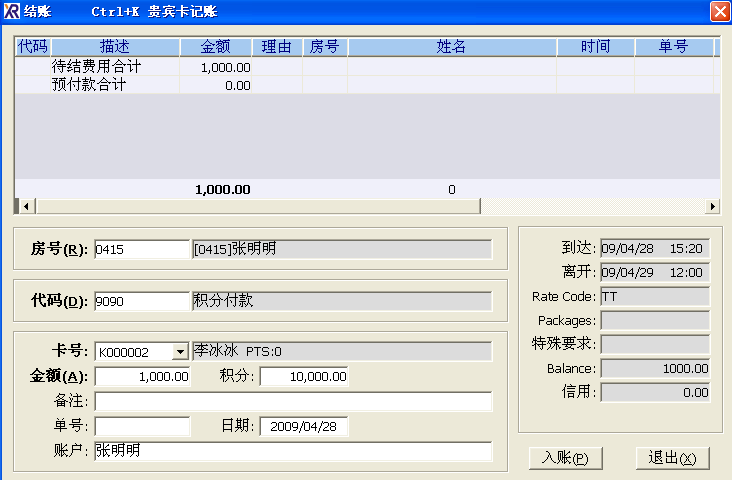Click the 单号 input field
Image resolution: width=732 pixels, height=480 pixels.
(x=142, y=426)
